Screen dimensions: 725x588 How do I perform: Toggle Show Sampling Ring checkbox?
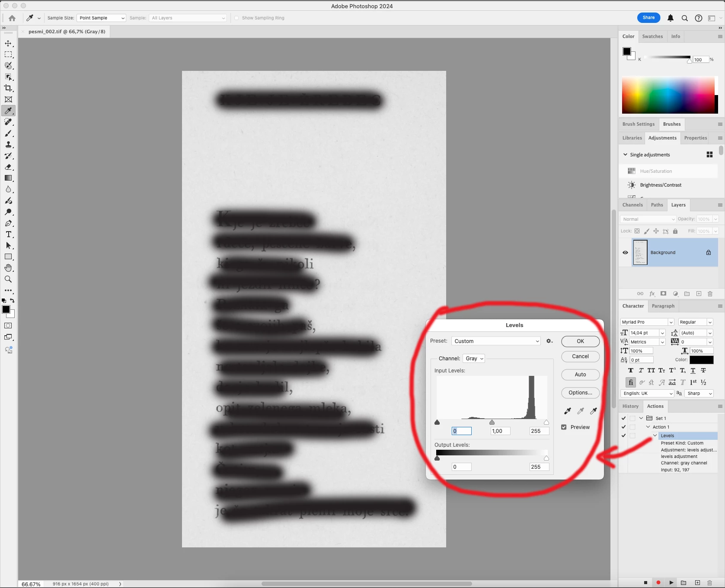(x=236, y=18)
